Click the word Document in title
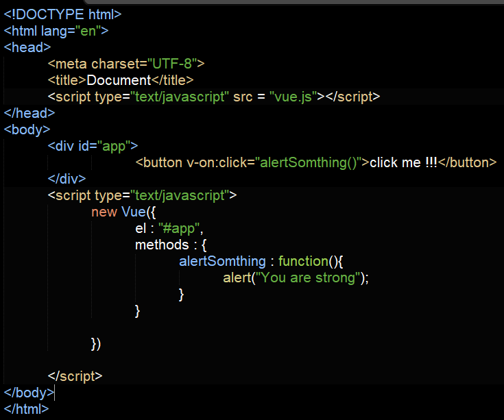 click(119, 80)
